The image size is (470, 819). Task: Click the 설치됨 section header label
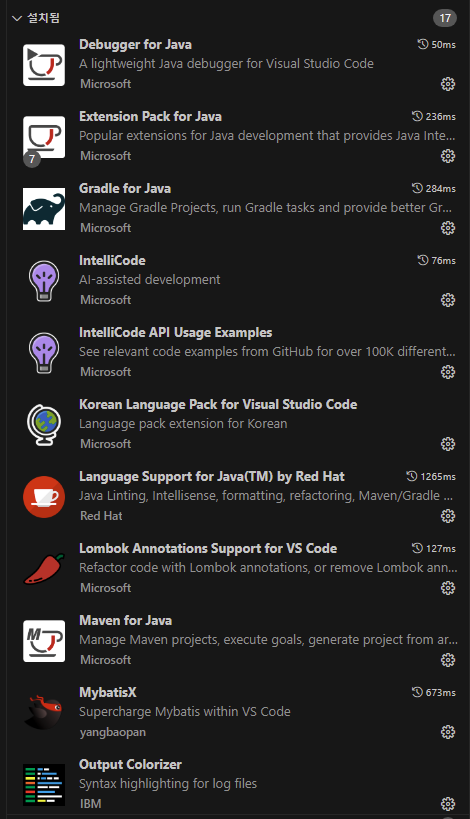pyautogui.click(x=43, y=18)
